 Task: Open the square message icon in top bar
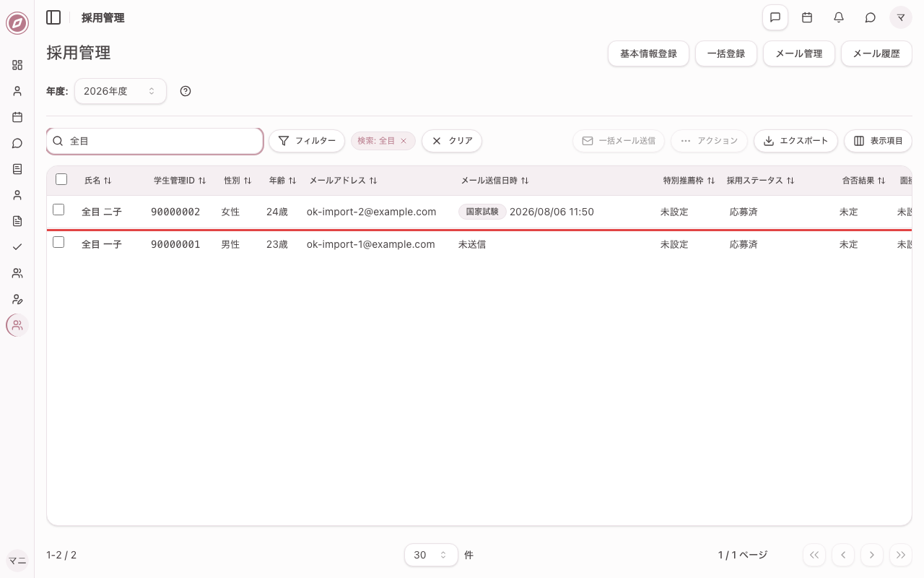[775, 17]
